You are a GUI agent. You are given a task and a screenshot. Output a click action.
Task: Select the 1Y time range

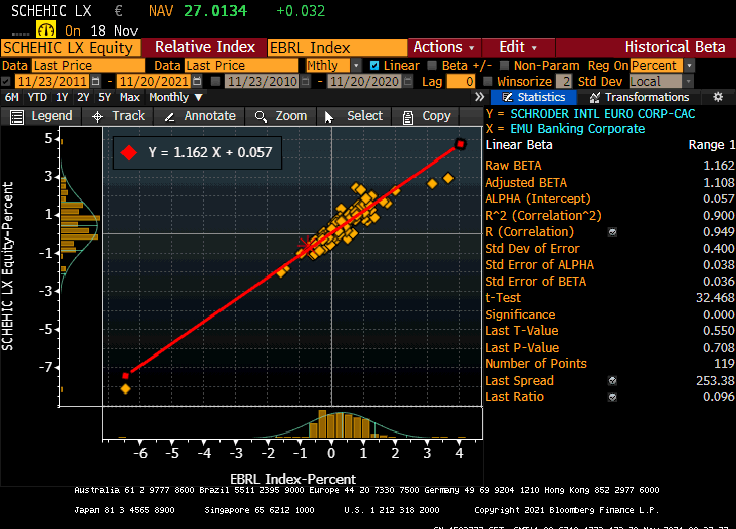coord(62,98)
